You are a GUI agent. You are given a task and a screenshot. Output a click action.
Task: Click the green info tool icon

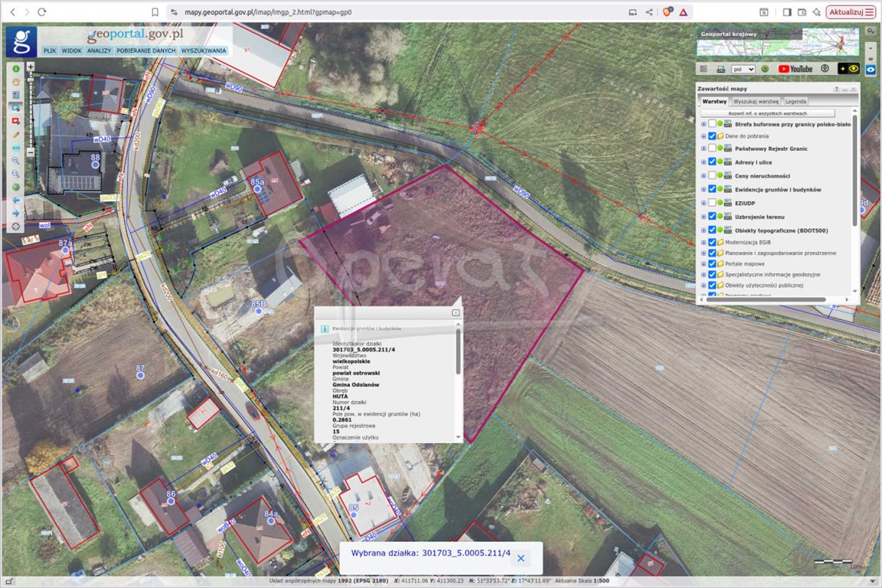pos(16,68)
